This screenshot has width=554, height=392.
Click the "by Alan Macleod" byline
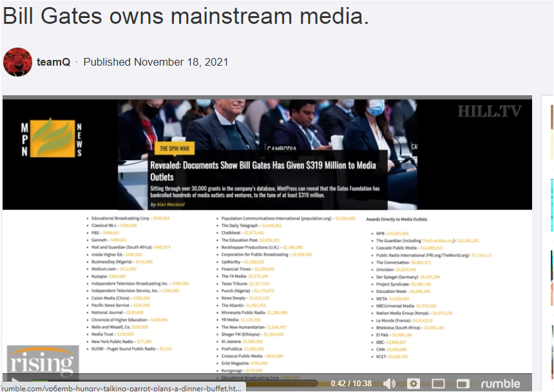pyautogui.click(x=167, y=205)
